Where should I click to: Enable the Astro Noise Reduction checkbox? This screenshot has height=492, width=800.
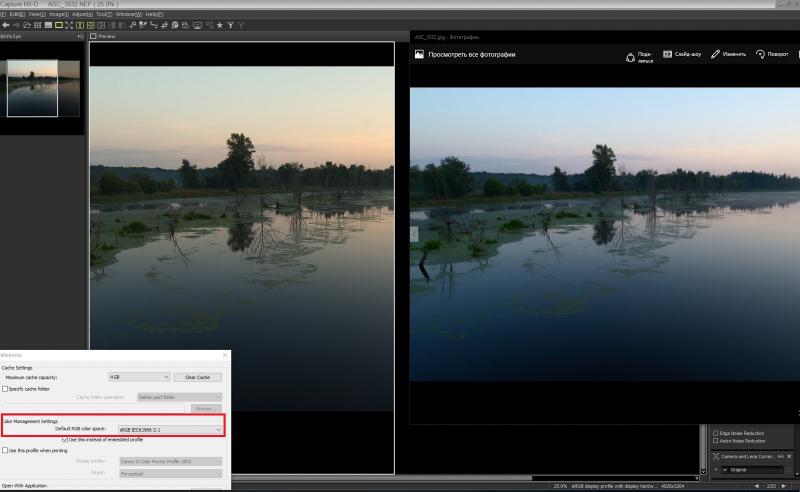tap(715, 440)
